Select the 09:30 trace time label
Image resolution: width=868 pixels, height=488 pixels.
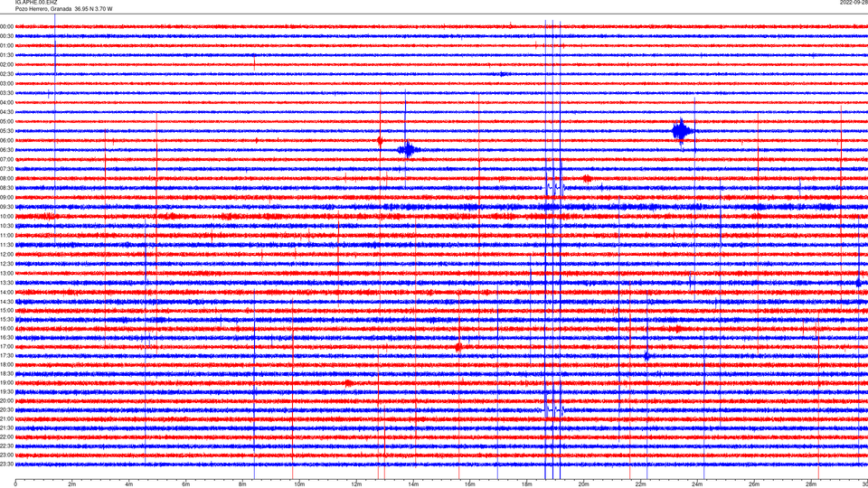(x=6, y=207)
